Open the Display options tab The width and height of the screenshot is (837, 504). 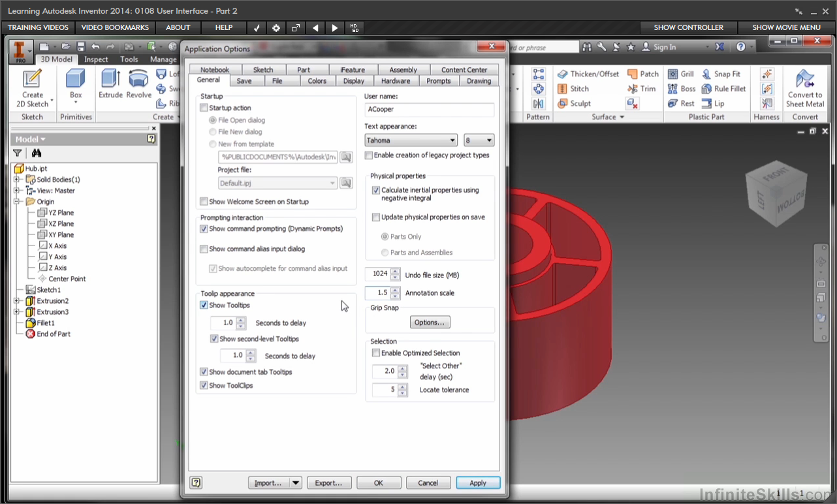tap(354, 81)
